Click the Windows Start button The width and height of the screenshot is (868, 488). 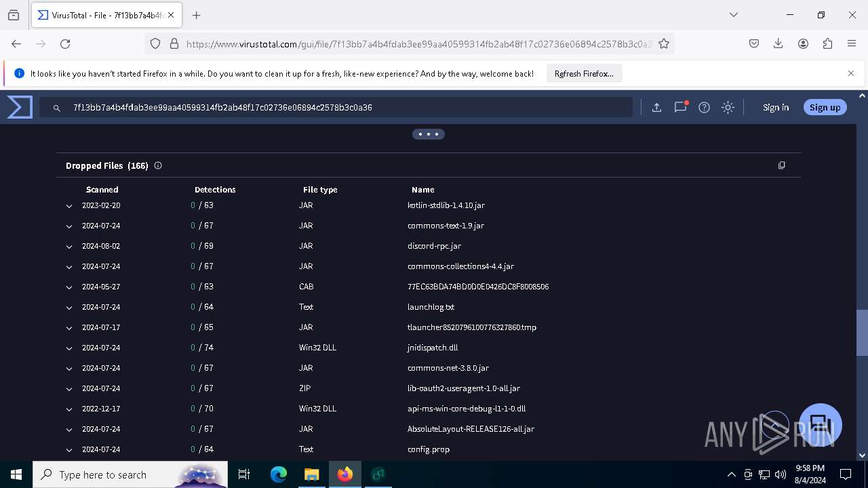pos(16,474)
